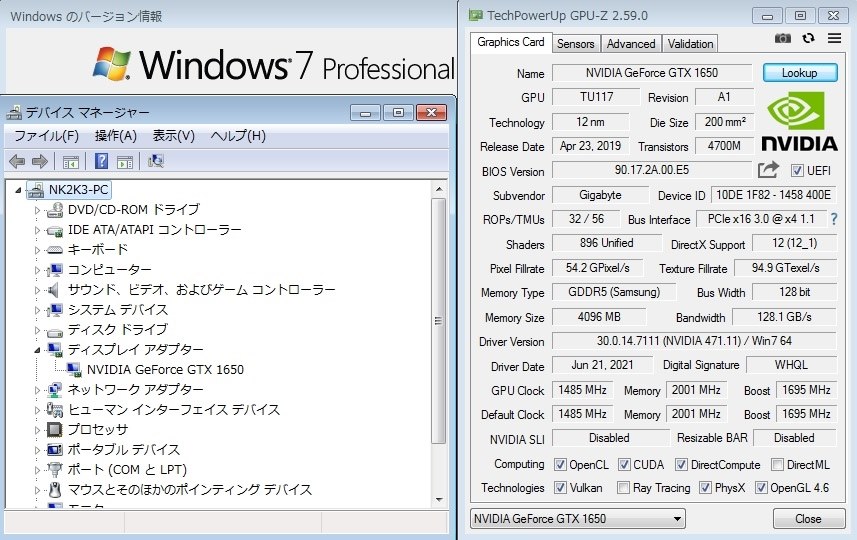This screenshot has width=857, height=540.
Task: Click the BIOS export share icon
Action: [x=768, y=170]
